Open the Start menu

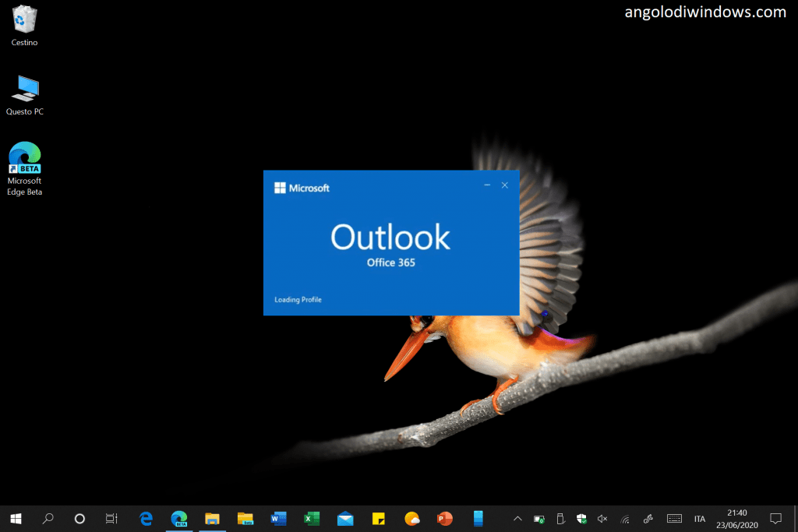(x=16, y=518)
